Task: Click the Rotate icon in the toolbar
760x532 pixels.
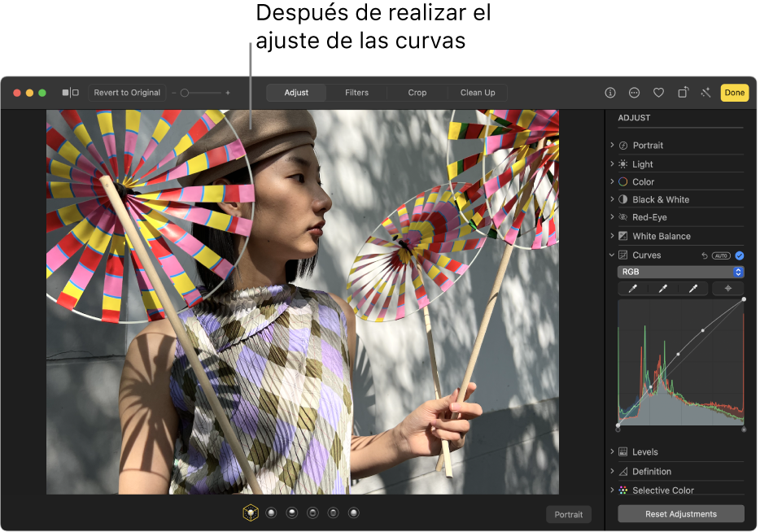Action: click(684, 93)
